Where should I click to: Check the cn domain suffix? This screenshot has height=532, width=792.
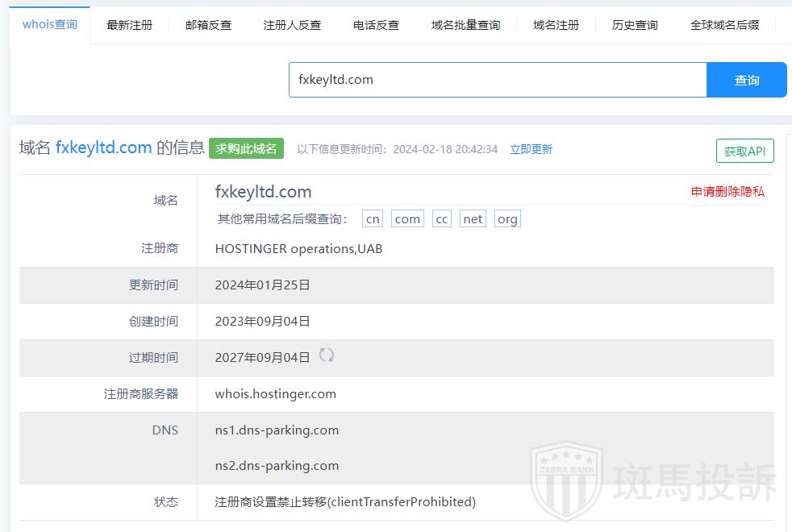(x=373, y=219)
